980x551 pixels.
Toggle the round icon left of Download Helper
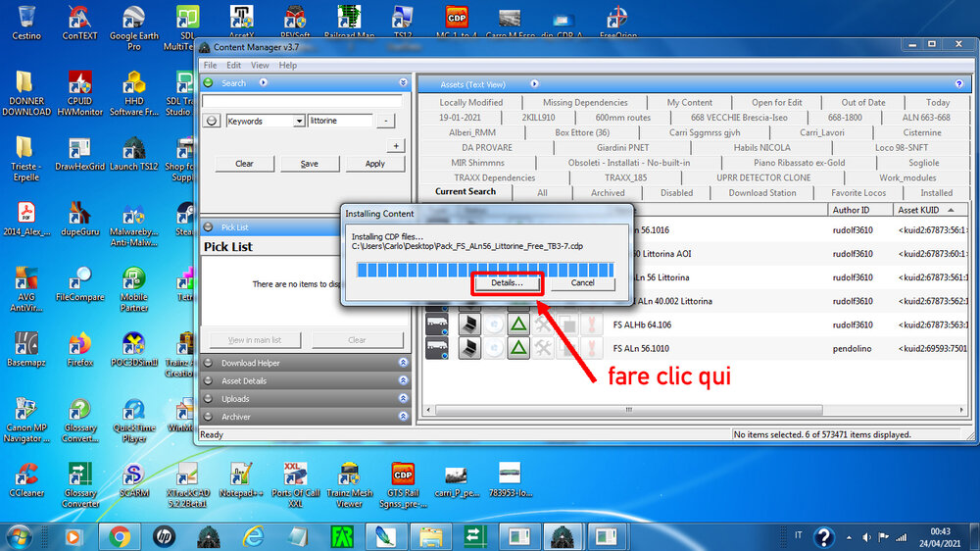(x=208, y=363)
